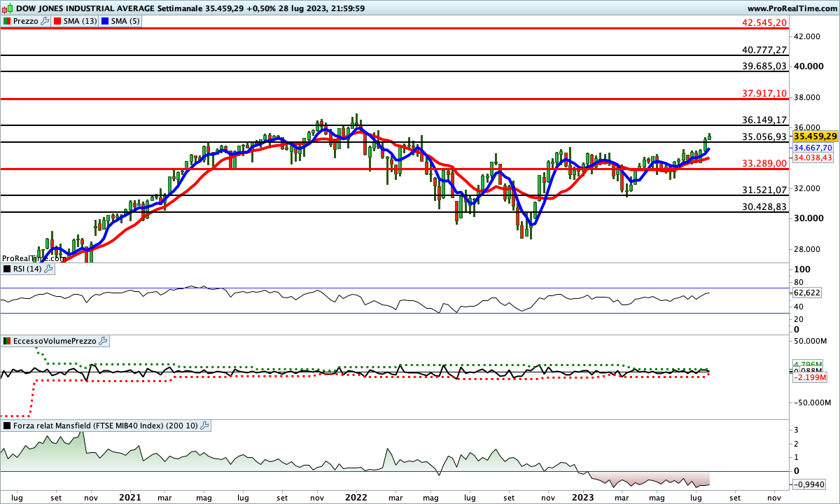Screen dimensions: 840x504
Task: Click the 39.685,03 level label
Action: (765, 66)
